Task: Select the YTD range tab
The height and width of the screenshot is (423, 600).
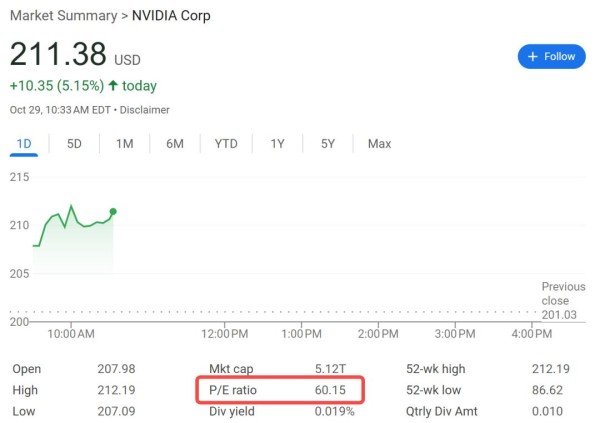Action: click(226, 144)
